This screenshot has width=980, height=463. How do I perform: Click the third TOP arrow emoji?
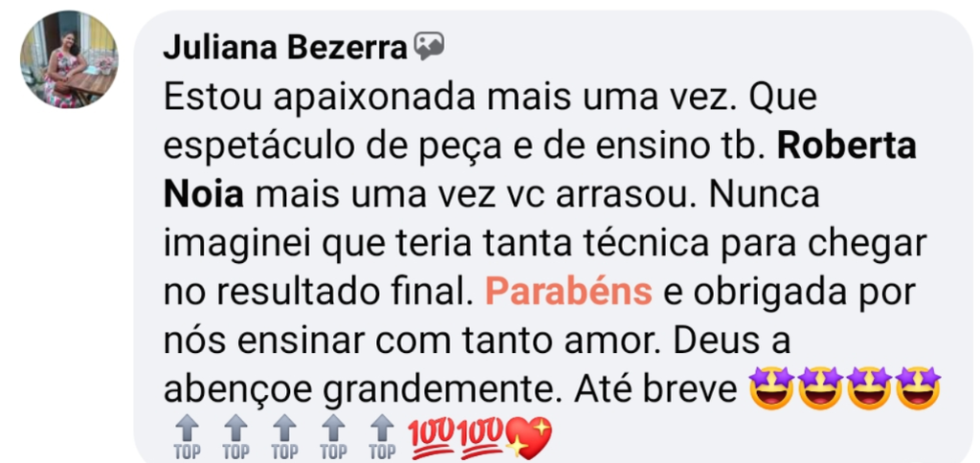(x=284, y=438)
